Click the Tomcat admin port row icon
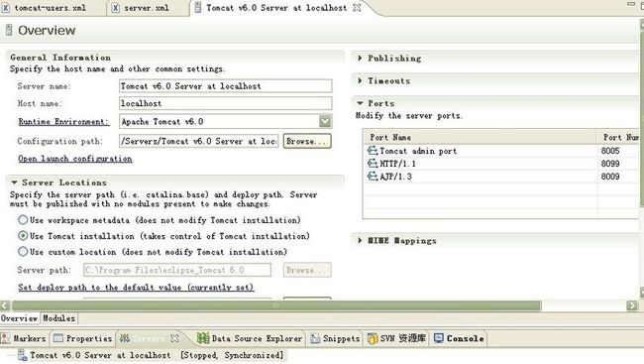The height and width of the screenshot is (364, 644). 373,151
